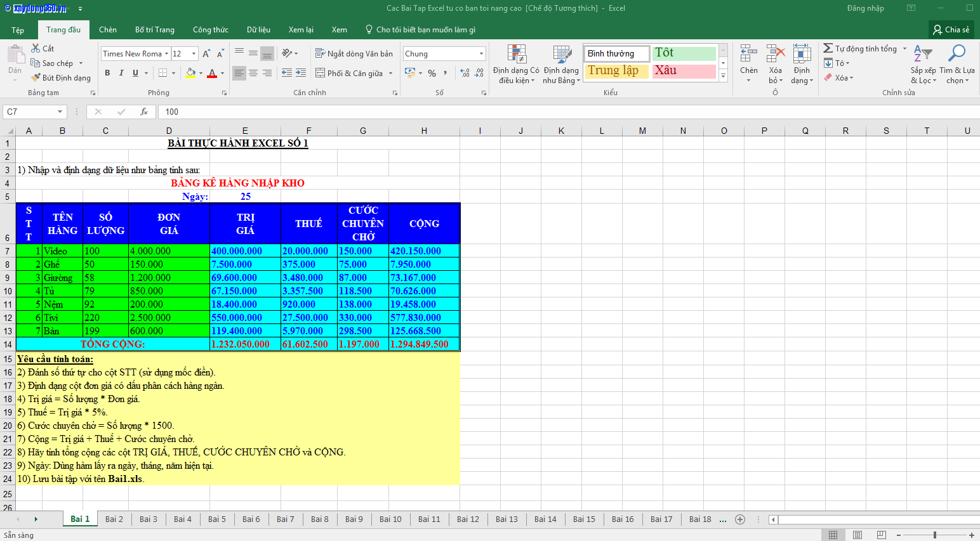
Task: Apply the Trung lập cell style swatch
Action: (616, 70)
